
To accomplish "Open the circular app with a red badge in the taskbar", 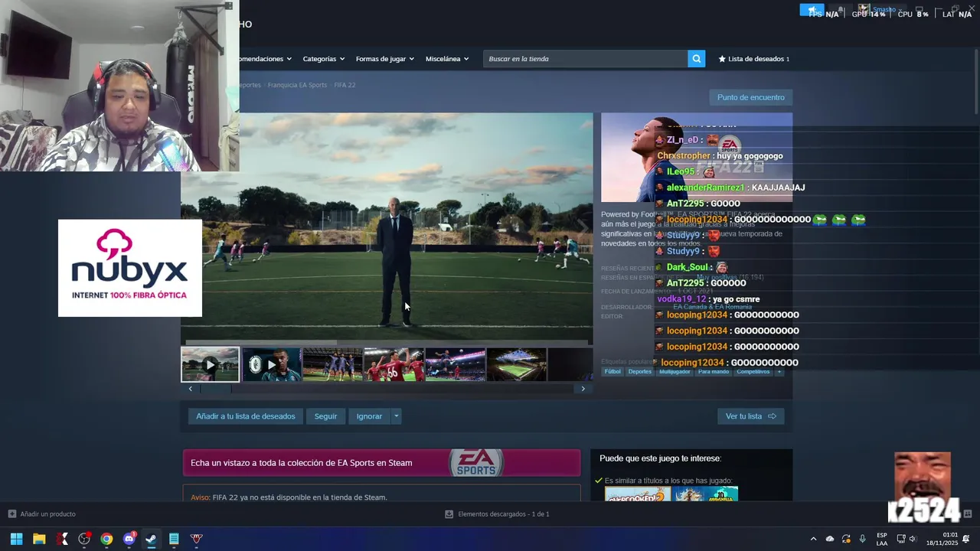I will (84, 539).
